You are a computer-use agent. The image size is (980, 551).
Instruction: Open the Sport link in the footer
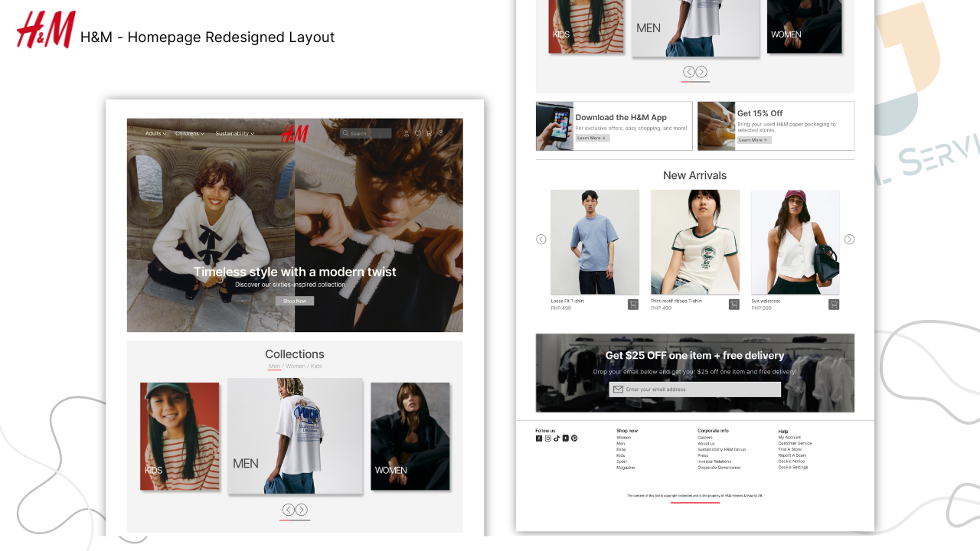(x=622, y=461)
